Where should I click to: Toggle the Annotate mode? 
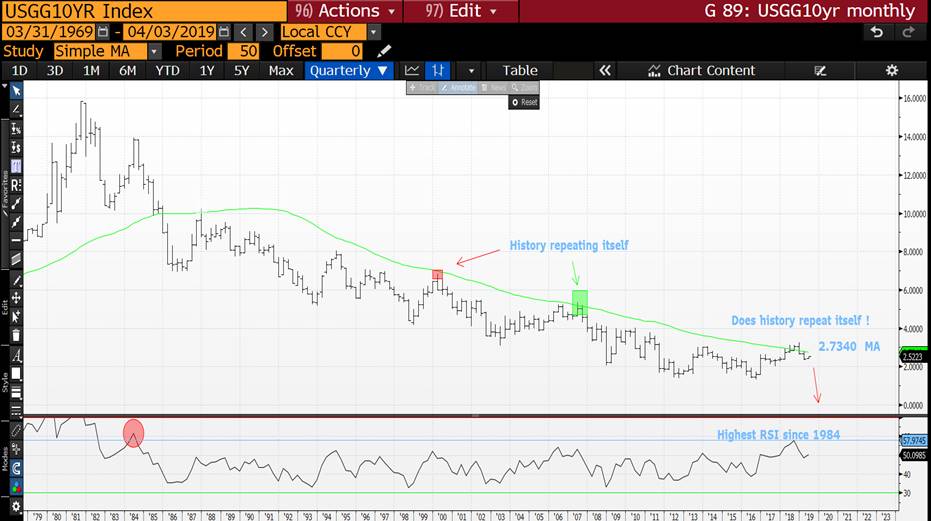(459, 88)
